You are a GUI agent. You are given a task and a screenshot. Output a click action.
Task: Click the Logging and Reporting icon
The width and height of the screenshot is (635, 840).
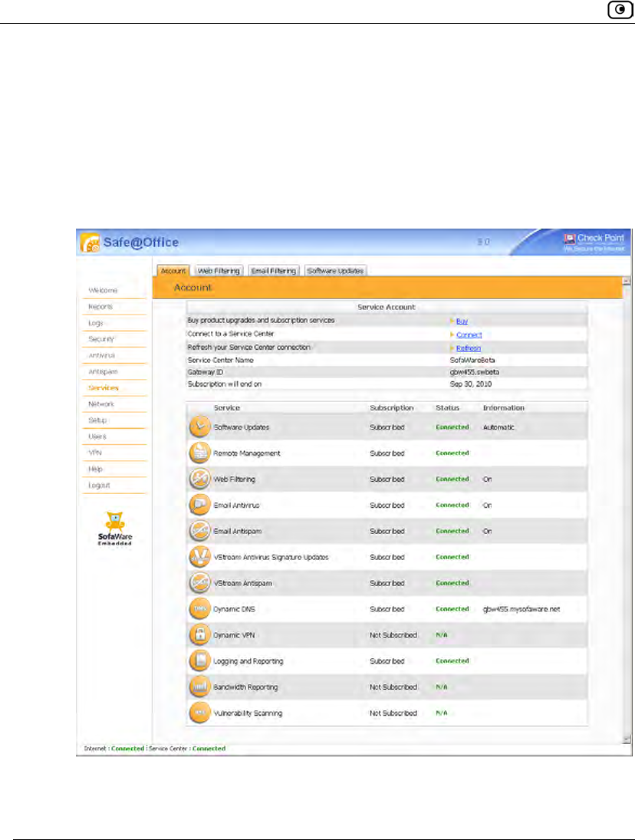pyautogui.click(x=199, y=660)
